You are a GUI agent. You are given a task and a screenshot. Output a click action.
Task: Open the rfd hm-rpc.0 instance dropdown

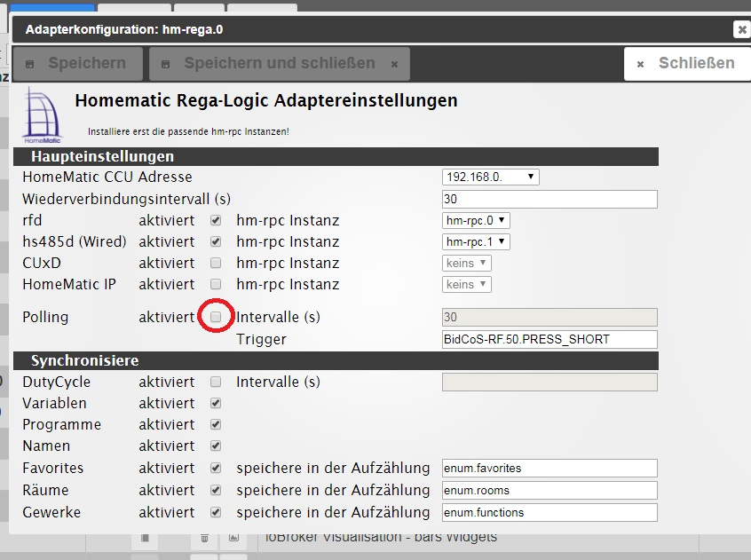click(476, 221)
